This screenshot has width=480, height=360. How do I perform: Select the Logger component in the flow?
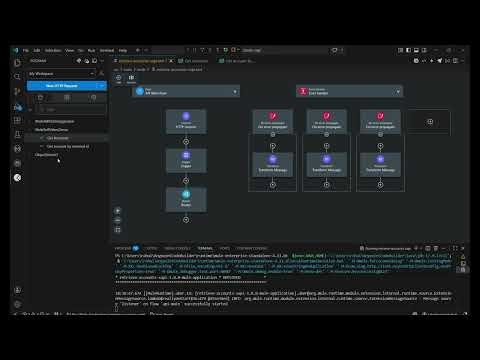pyautogui.click(x=186, y=161)
